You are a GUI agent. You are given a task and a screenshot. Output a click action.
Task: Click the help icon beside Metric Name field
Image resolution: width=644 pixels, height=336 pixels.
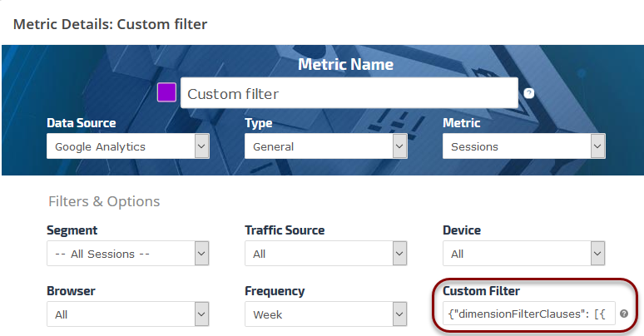529,93
